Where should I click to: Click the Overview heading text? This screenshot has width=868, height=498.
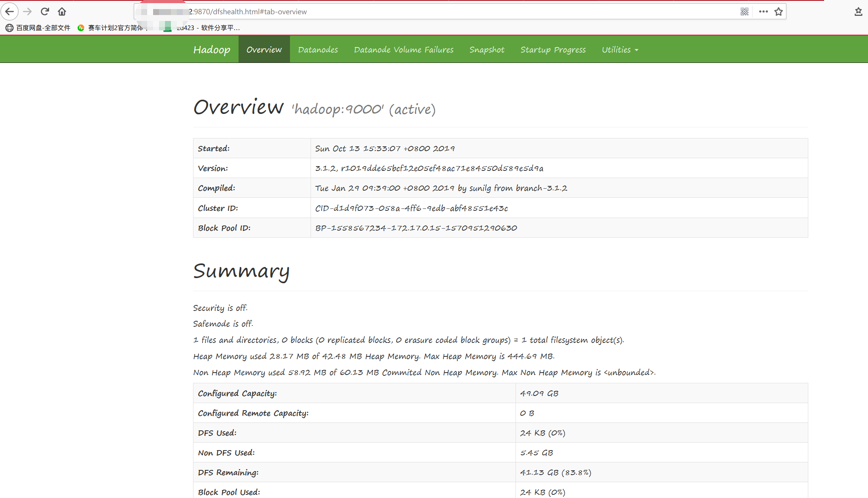238,107
